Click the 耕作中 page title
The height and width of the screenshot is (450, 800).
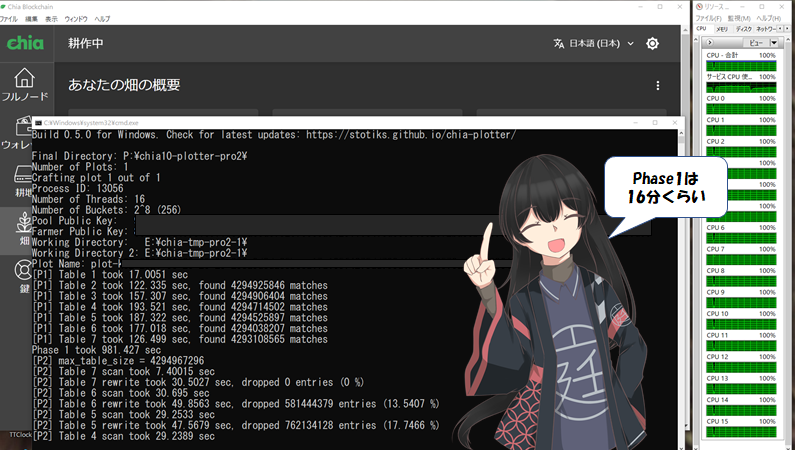pos(86,43)
